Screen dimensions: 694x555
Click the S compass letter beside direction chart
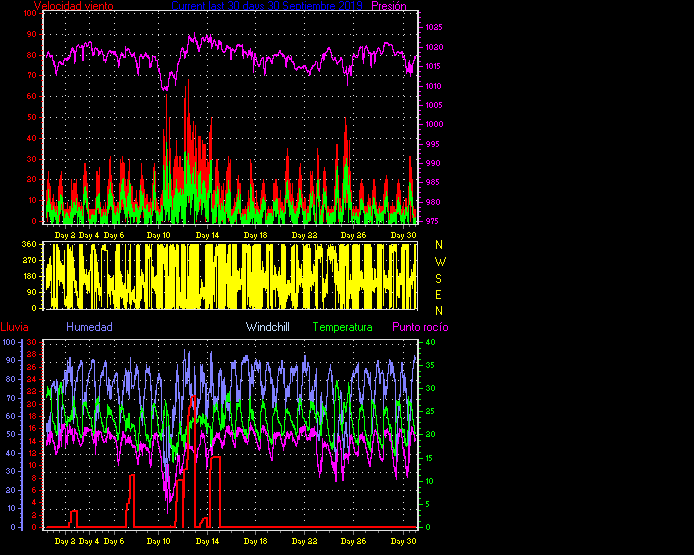[439, 279]
